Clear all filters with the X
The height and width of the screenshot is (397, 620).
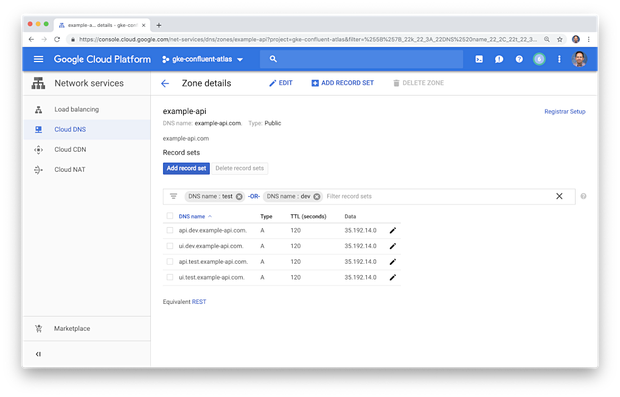tap(559, 196)
